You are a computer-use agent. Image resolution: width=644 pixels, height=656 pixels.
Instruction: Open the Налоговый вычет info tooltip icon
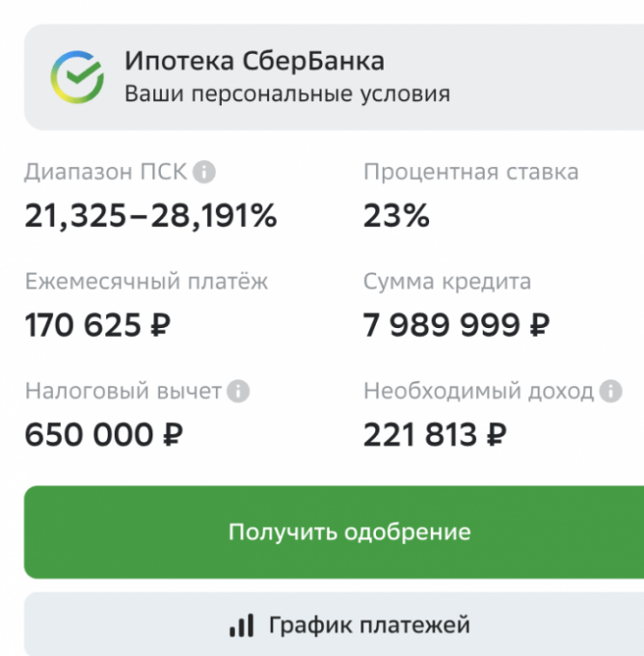[238, 392]
